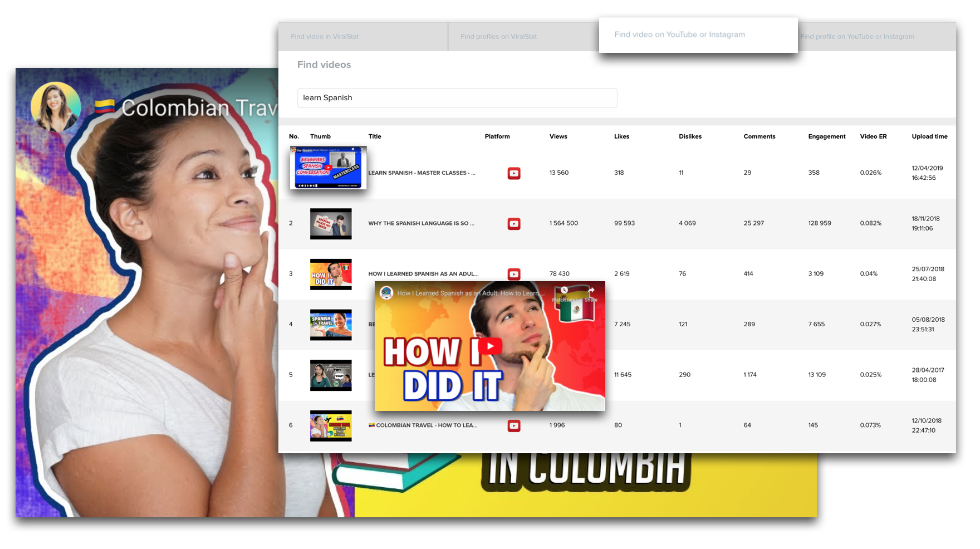
Task: Click title HOW I LEARNED SPANISH AS AN ADUL
Action: click(423, 274)
